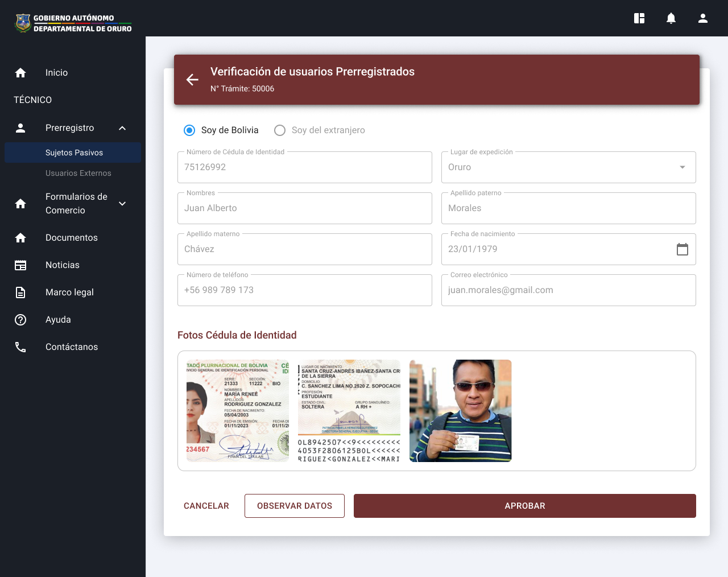Image resolution: width=728 pixels, height=577 pixels.
Task: Select the Soy del extranjero radio option
Action: [280, 130]
